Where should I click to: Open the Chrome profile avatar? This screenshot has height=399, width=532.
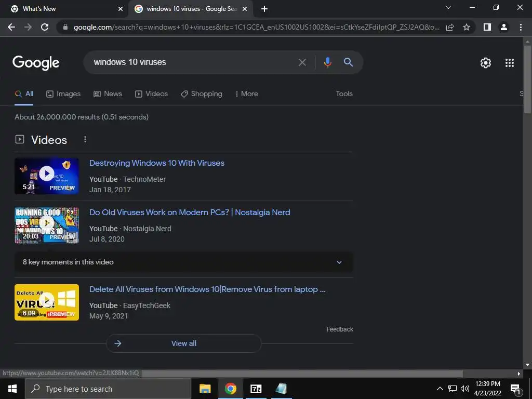click(504, 27)
